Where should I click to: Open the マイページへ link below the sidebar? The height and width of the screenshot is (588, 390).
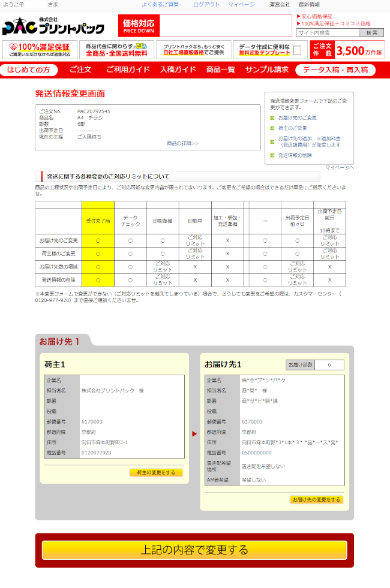tap(340, 167)
